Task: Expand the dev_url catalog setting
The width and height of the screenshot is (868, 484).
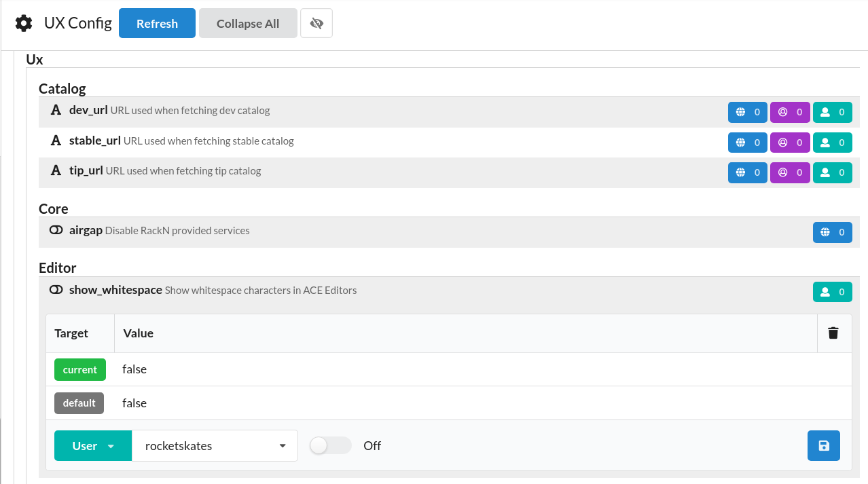Action: tap(88, 111)
